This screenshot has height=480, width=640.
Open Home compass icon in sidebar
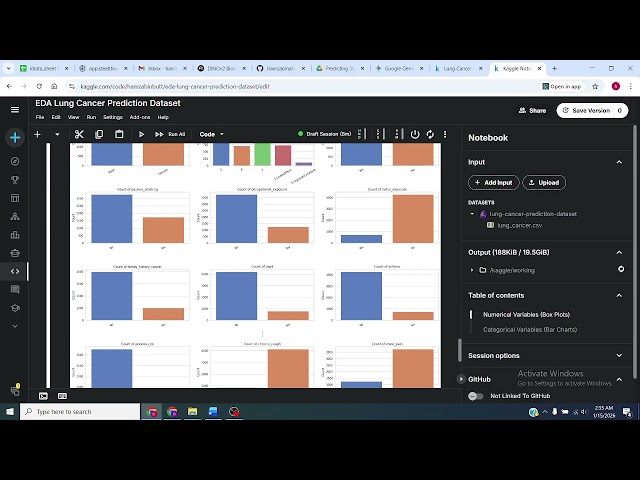15,162
